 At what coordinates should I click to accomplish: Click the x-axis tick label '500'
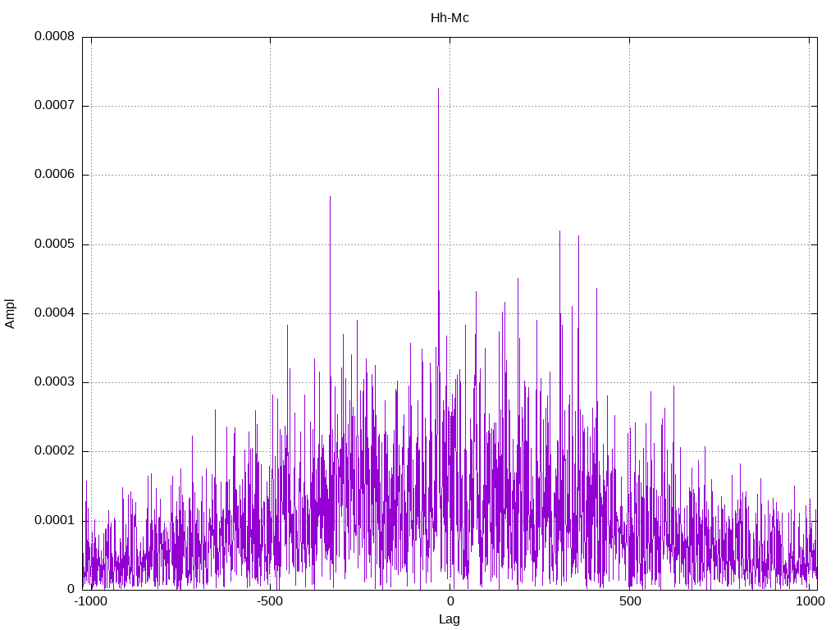tap(630, 601)
